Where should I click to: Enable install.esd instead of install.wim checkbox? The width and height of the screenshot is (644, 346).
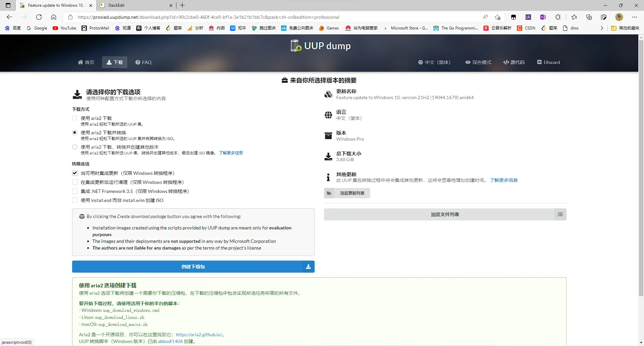(75, 200)
